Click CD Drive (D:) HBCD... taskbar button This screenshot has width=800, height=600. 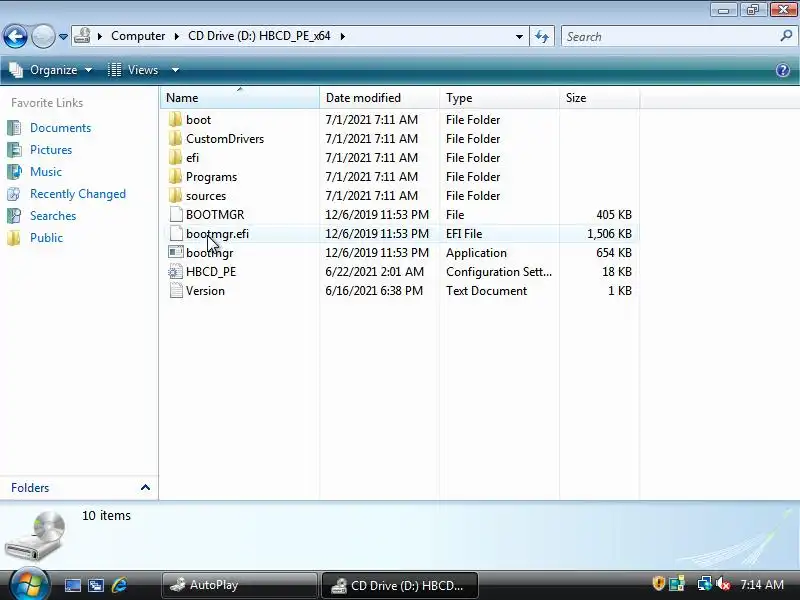(x=399, y=585)
